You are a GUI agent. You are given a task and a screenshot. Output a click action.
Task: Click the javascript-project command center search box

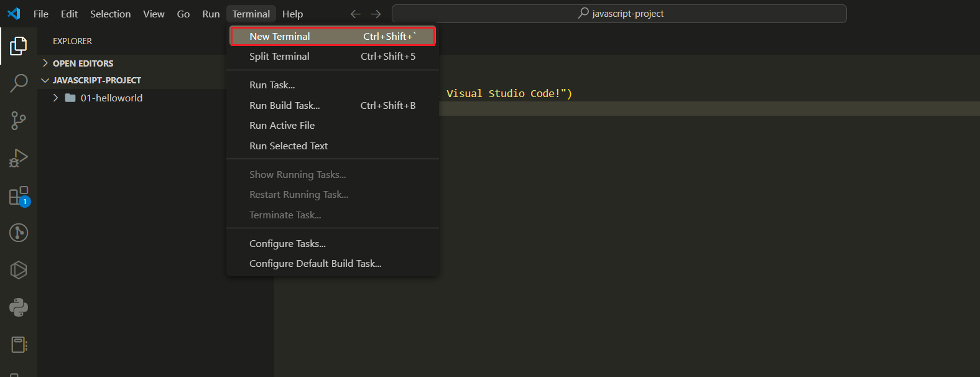[619, 14]
